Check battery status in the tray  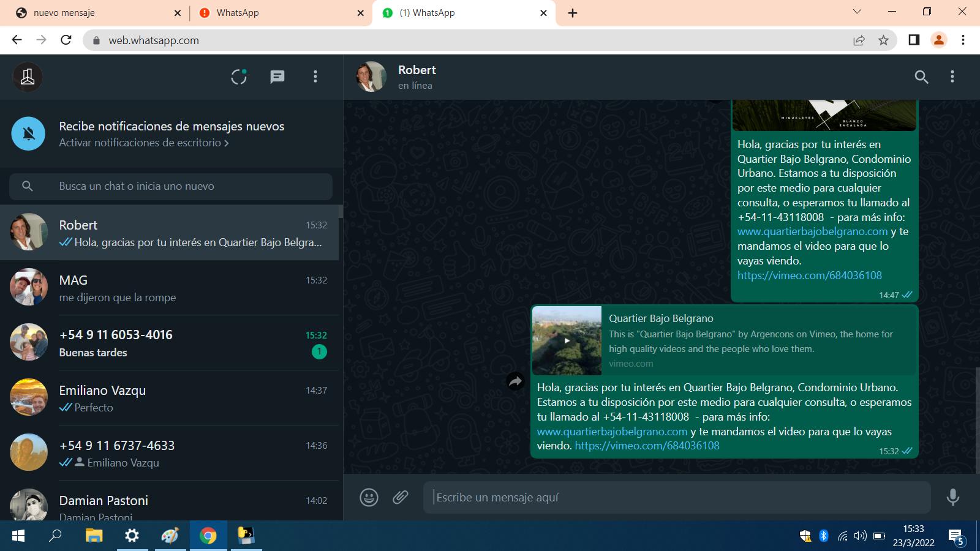click(x=879, y=536)
